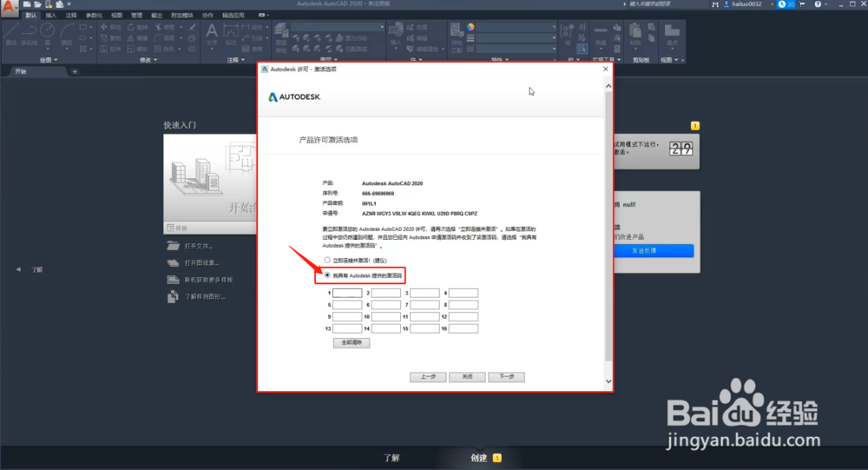Open the Parametric (参数化) ribbon tab
The height and width of the screenshot is (470, 868).
tap(94, 16)
